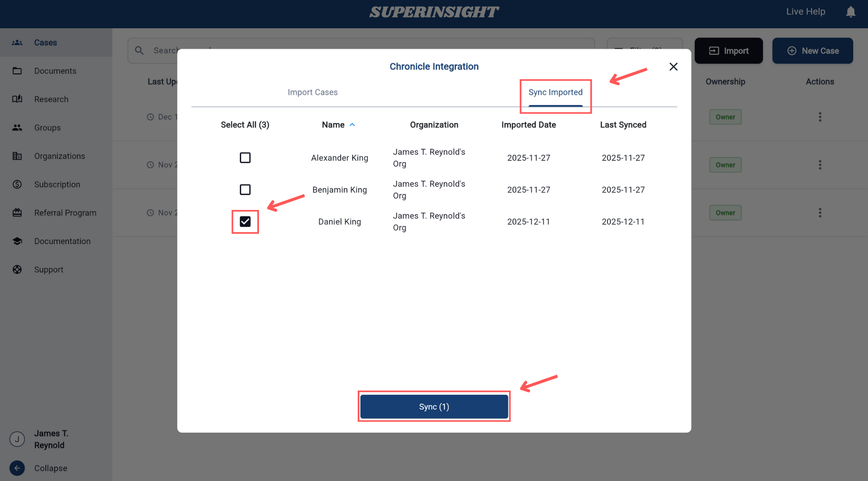Open the Actions menu on the first case row
The height and width of the screenshot is (481, 868).
[x=820, y=117]
